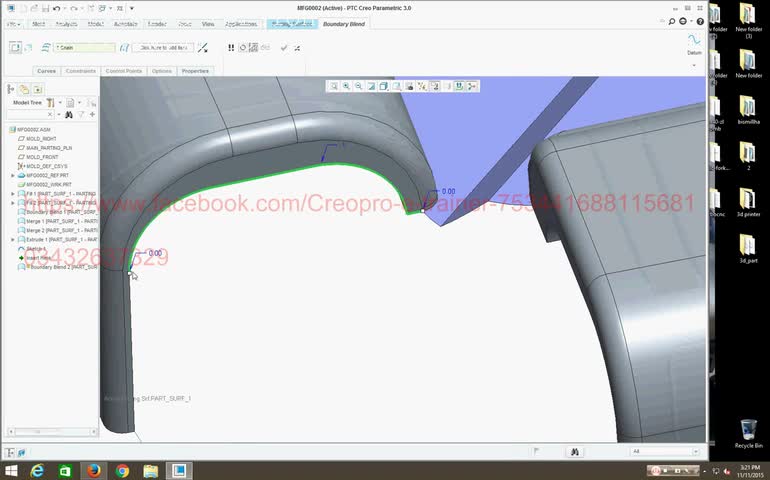Click the first direction curves icon

click(x=46, y=48)
